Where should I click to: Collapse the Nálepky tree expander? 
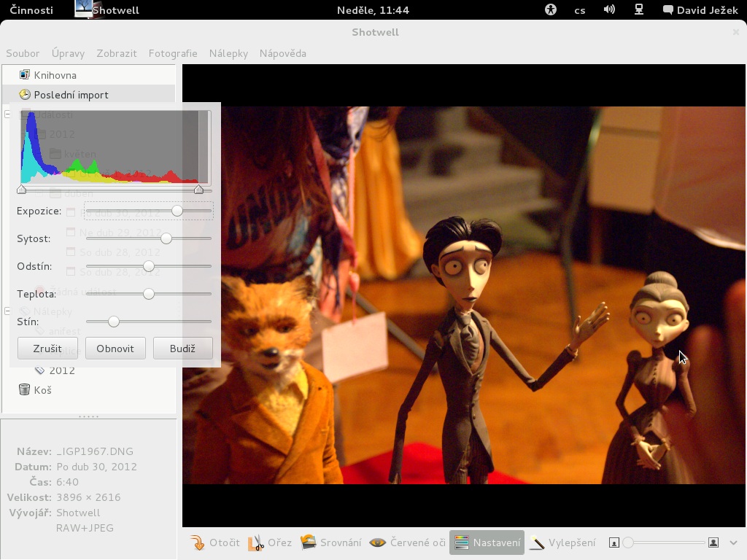coord(7,311)
